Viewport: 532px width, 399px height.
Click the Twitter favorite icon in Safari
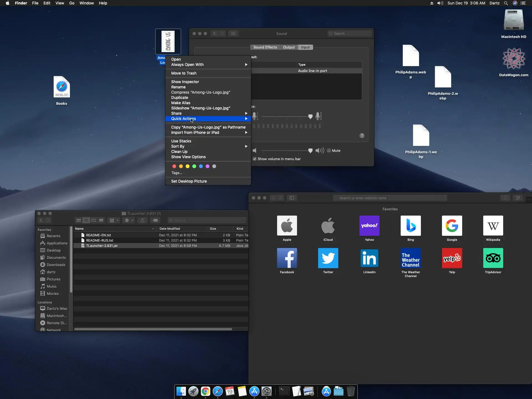coord(328,258)
